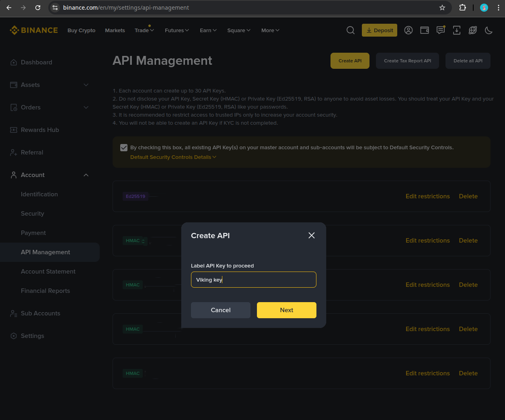Click the Create API button
This screenshot has width=505, height=420.
pos(350,61)
